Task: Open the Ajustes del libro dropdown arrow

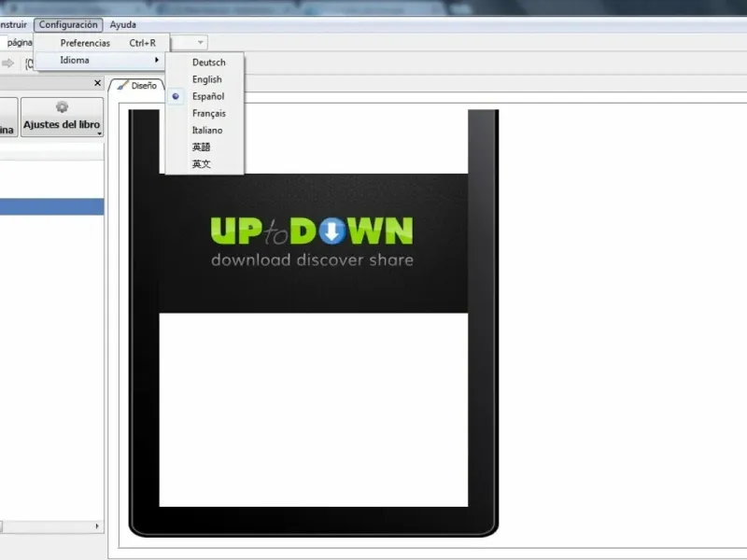Action: click(x=99, y=133)
